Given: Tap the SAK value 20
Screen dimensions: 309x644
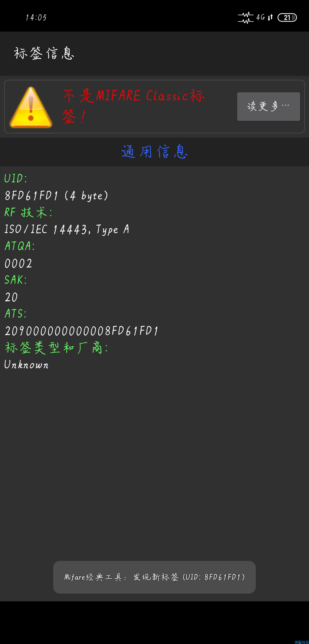Looking at the screenshot, I should coord(11,297).
